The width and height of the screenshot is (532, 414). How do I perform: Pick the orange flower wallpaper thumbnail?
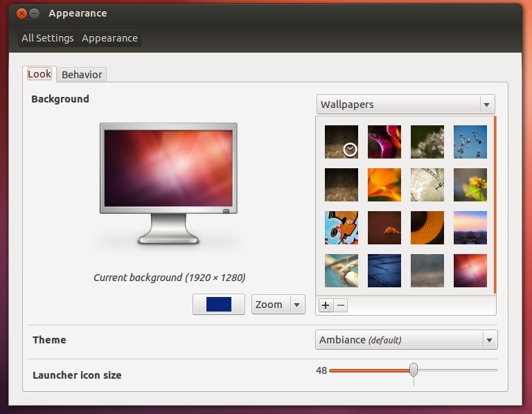[384, 185]
